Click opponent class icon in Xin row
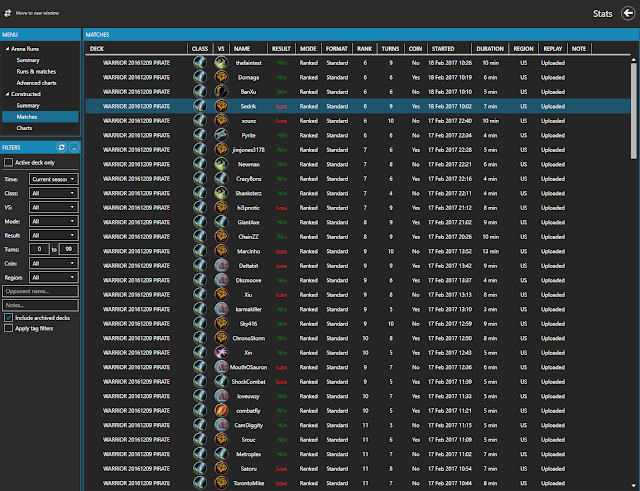This screenshot has height=491, width=640. 221,353
